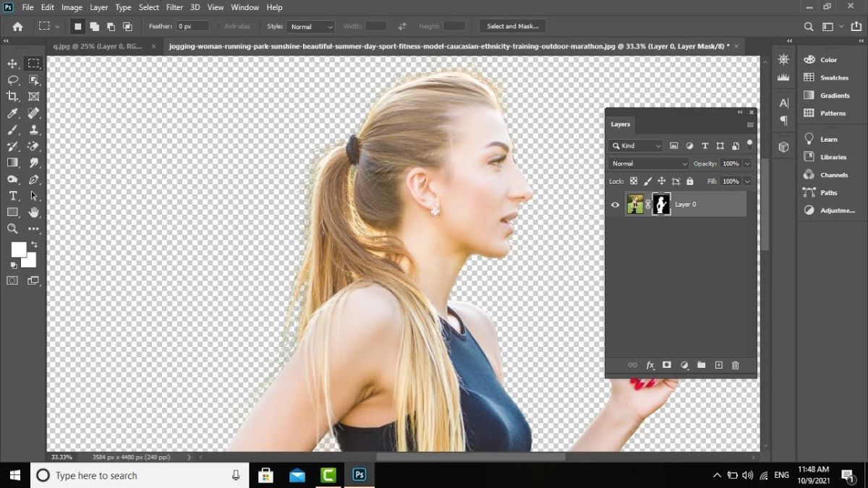Select the Hand tool
The image size is (868, 488).
click(33, 213)
